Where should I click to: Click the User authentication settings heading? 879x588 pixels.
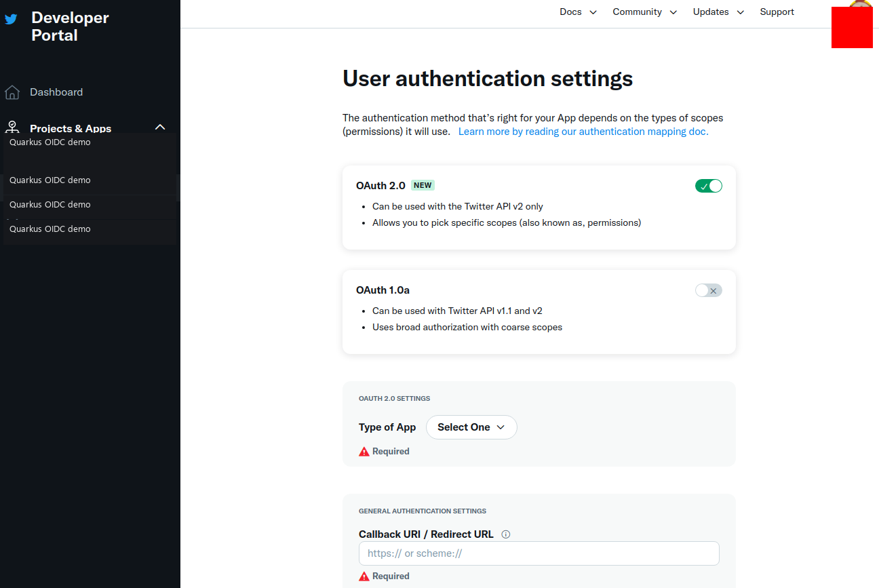coord(488,79)
